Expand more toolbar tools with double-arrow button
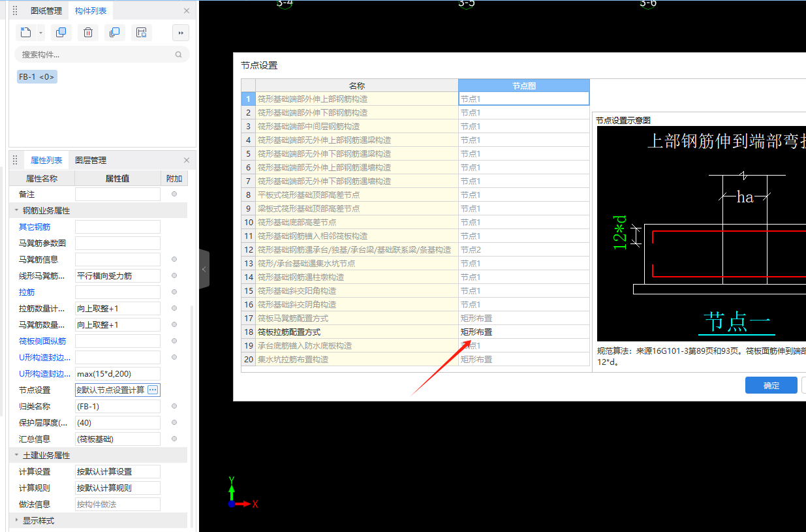This screenshot has width=806, height=532. 181,33
